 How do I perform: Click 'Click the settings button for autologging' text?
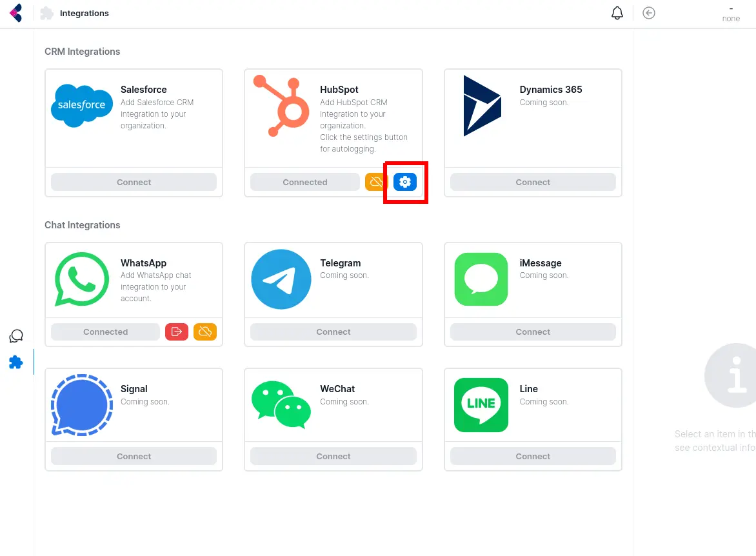click(x=364, y=143)
